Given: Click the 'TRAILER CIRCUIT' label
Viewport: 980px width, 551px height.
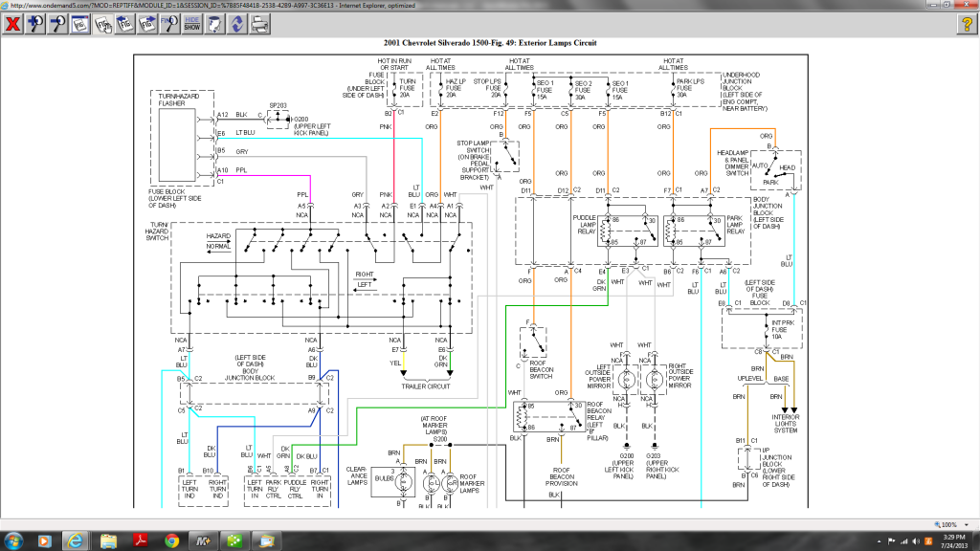Looking at the screenshot, I should click(x=426, y=386).
